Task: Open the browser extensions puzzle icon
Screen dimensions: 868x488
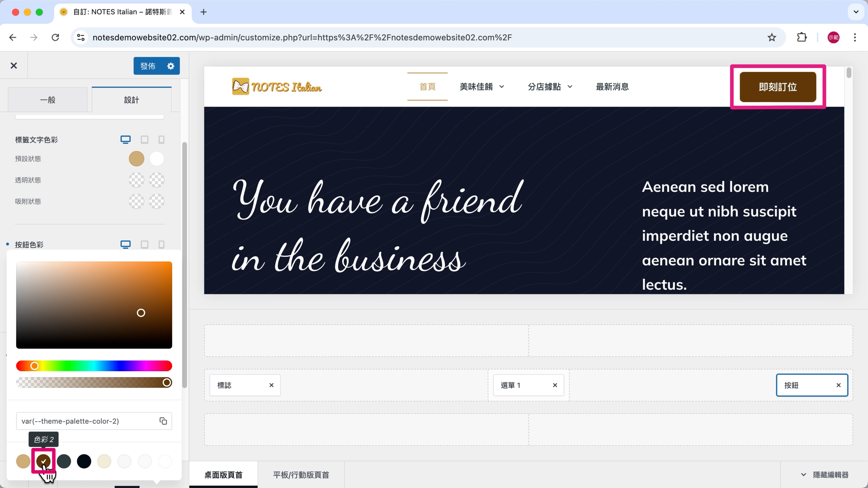Action: 802,37
